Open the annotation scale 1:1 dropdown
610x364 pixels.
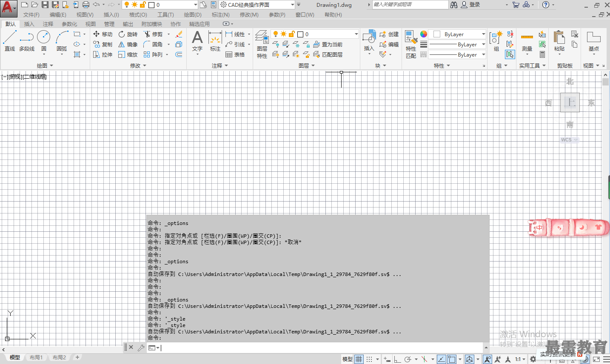click(520, 359)
